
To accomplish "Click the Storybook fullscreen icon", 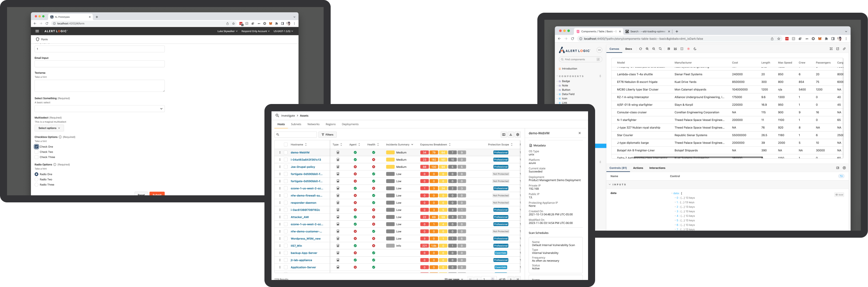I will (831, 49).
